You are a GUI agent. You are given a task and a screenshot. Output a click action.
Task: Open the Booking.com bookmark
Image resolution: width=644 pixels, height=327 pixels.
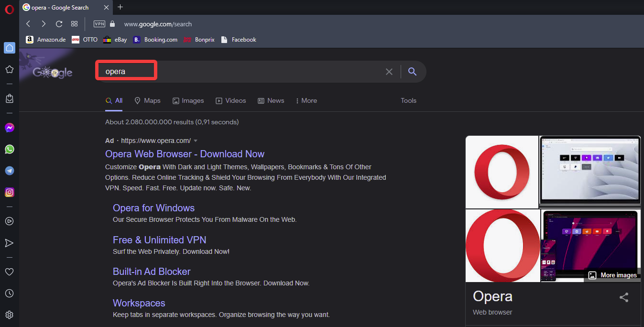[x=155, y=40]
